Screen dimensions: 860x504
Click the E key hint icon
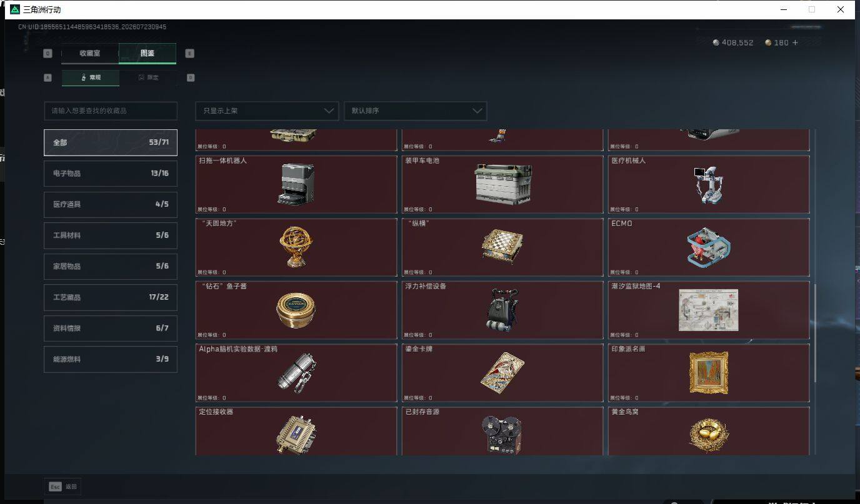(x=190, y=54)
